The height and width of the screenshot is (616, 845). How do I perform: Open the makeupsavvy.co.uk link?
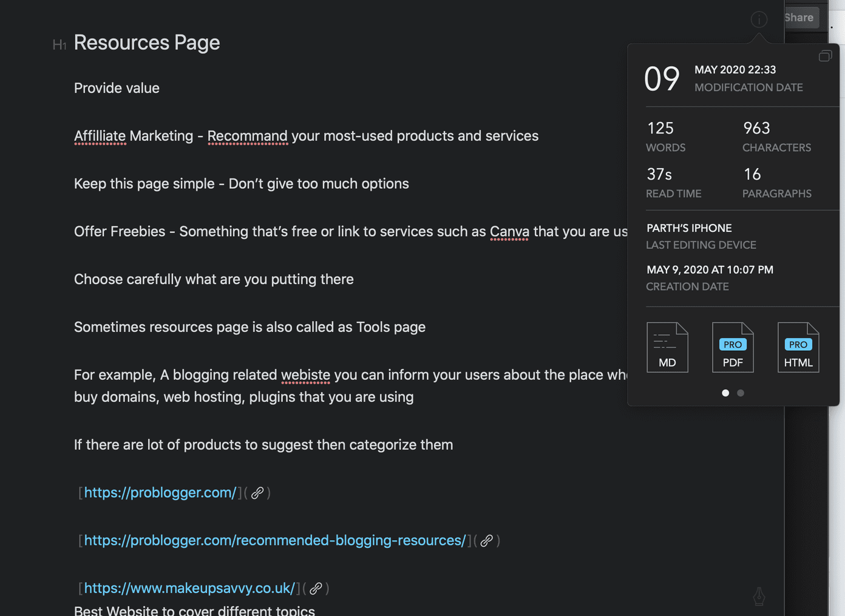click(x=189, y=589)
